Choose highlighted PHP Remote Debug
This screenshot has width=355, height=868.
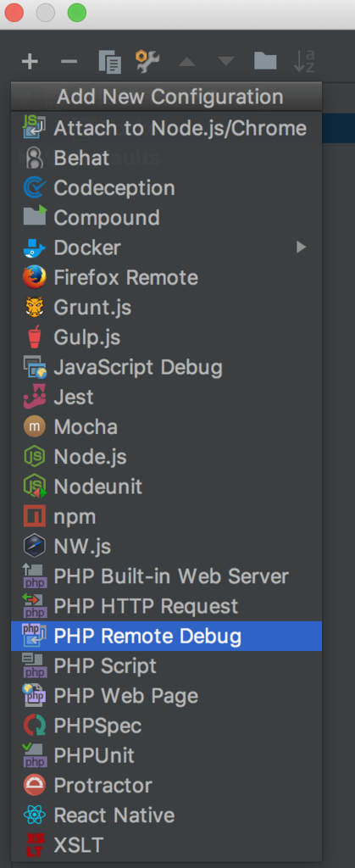pos(166,636)
